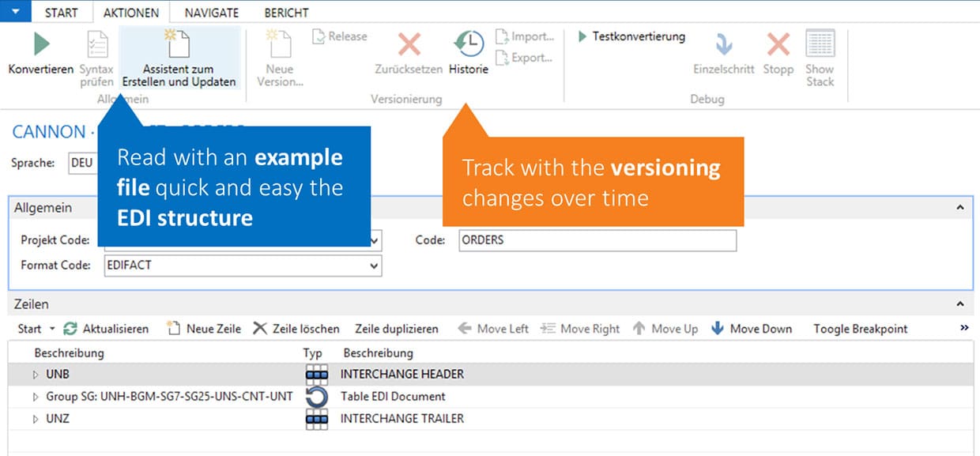Click the table type icon of UNB row
The width and height of the screenshot is (980, 456).
tap(317, 374)
